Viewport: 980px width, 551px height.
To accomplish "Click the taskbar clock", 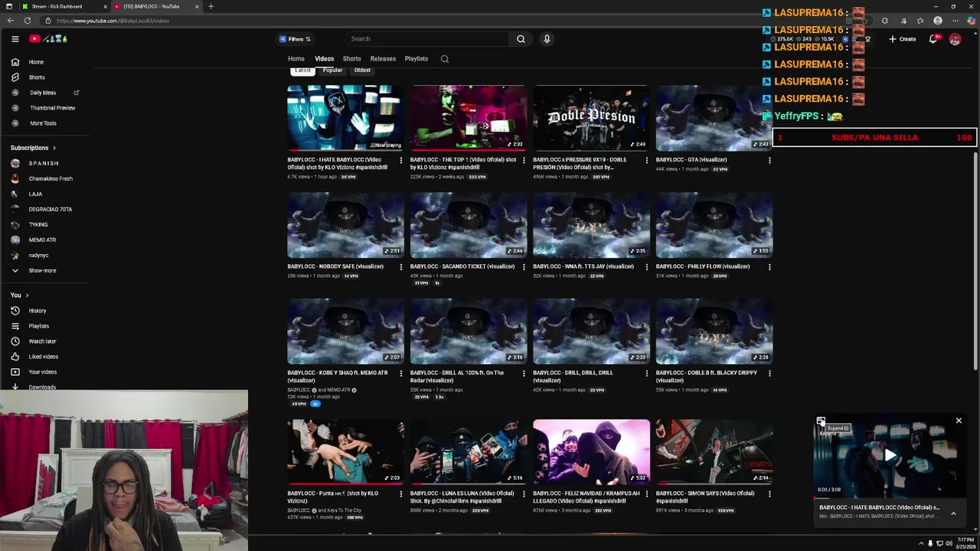I will pos(965,543).
